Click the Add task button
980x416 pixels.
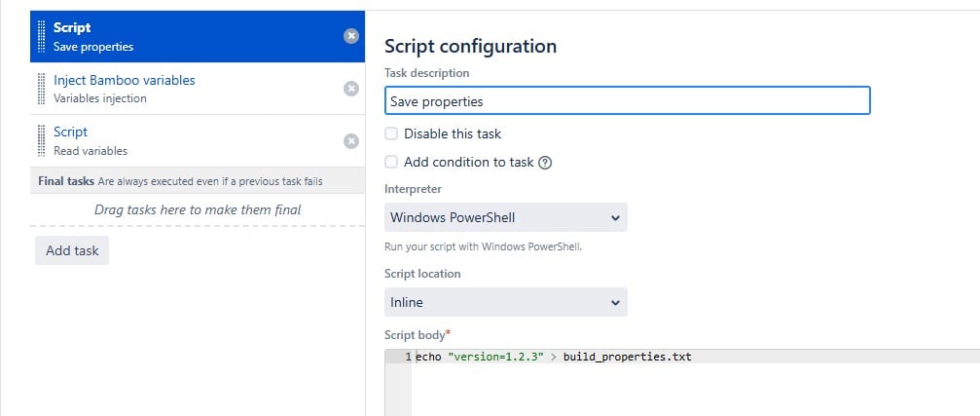72,250
